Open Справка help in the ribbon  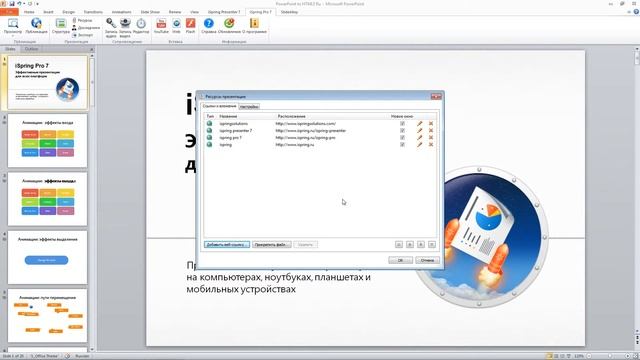click(209, 26)
